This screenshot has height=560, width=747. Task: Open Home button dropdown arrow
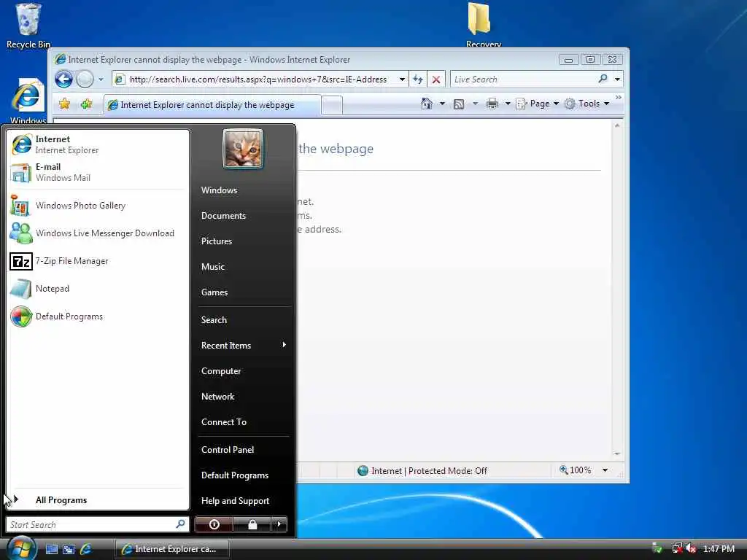(442, 104)
